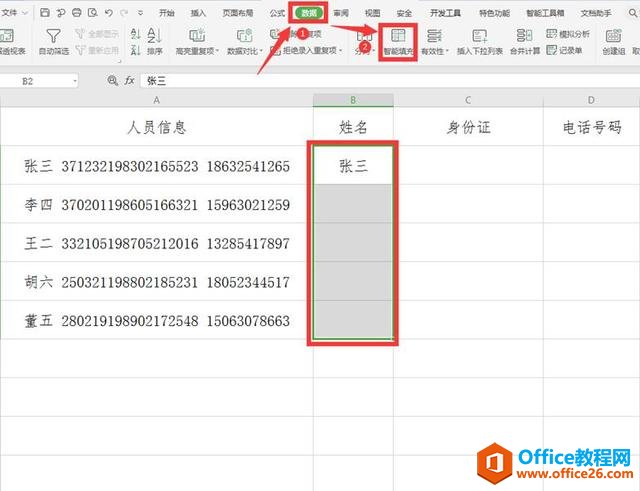Switch to the 开始 tab
The height and width of the screenshot is (491, 640).
167,13
